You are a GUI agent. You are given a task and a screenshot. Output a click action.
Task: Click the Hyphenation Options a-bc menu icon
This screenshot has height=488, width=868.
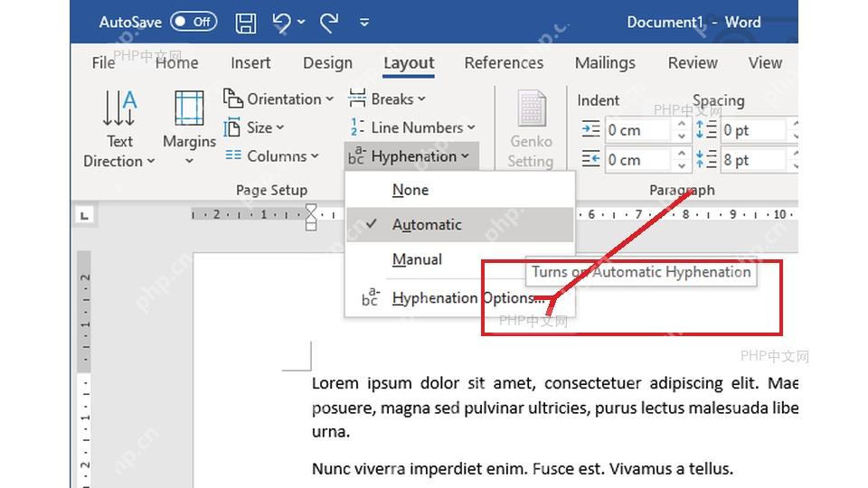click(x=371, y=297)
